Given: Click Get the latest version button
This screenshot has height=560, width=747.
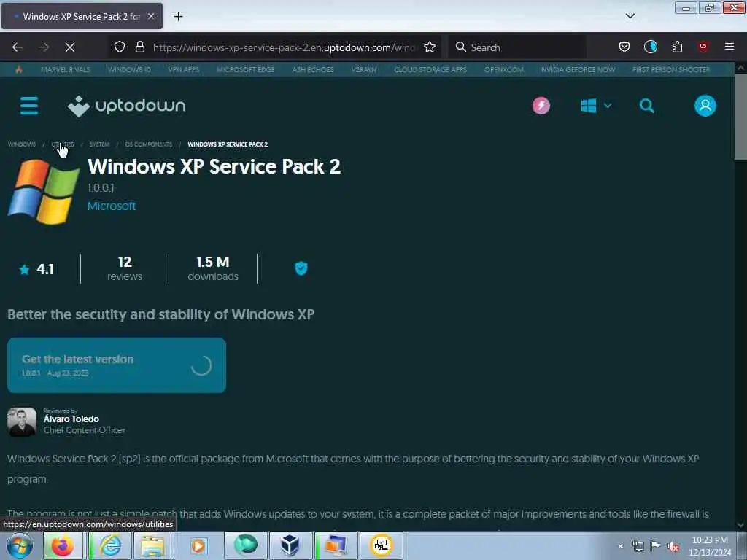Looking at the screenshot, I should 117,365.
